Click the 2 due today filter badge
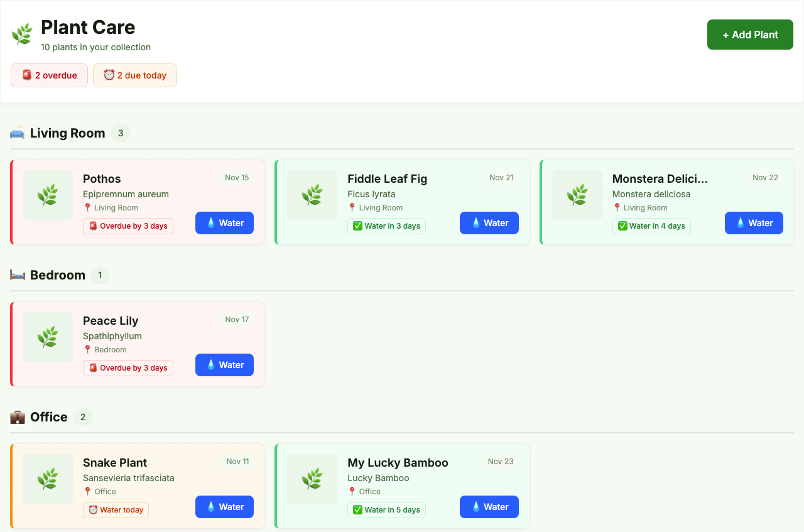The height and width of the screenshot is (532, 804). coord(134,75)
